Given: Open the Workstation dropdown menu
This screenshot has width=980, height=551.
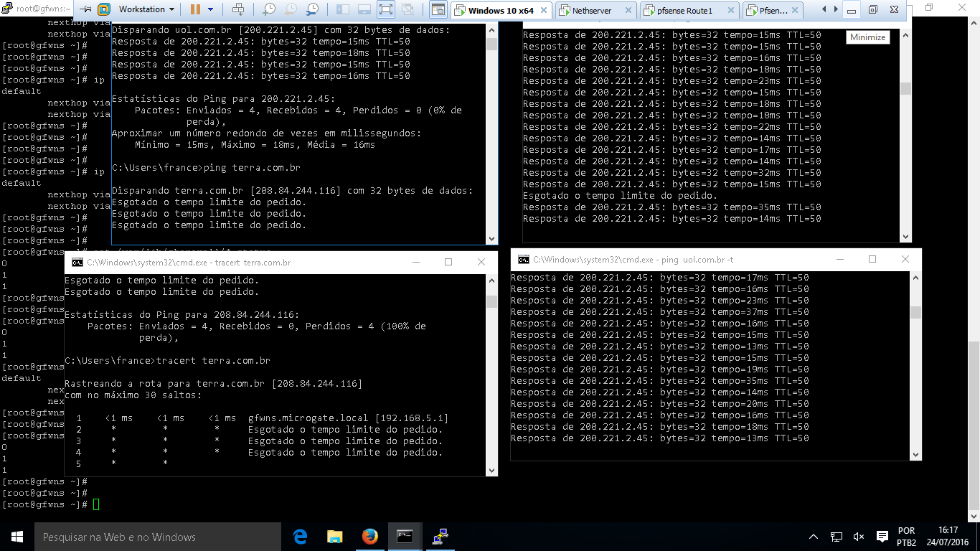Looking at the screenshot, I should click(146, 9).
